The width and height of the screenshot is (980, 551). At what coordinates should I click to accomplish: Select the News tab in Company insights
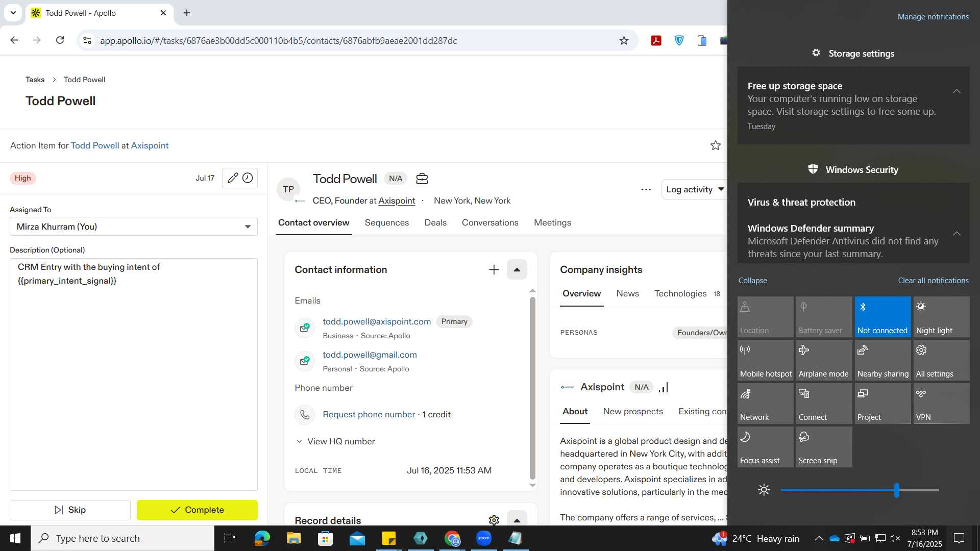627,294
